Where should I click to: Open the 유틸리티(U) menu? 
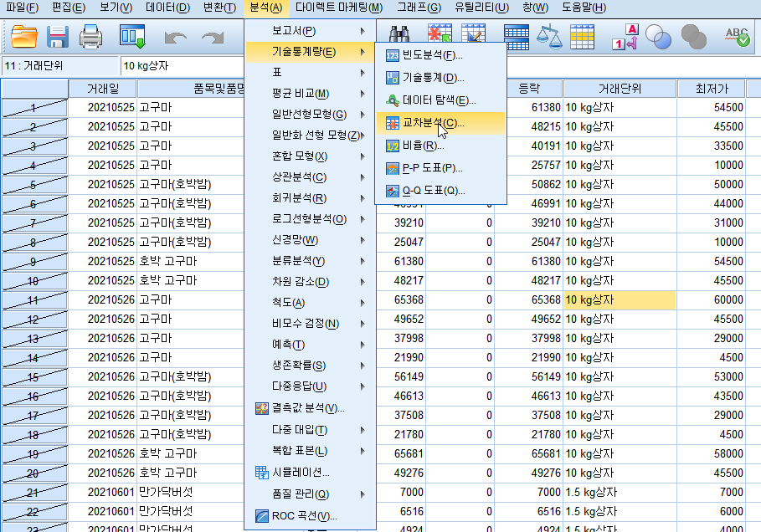tap(481, 8)
